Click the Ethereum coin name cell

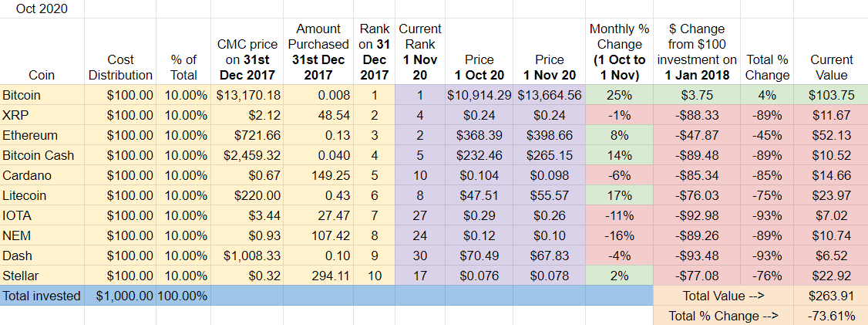[31, 135]
